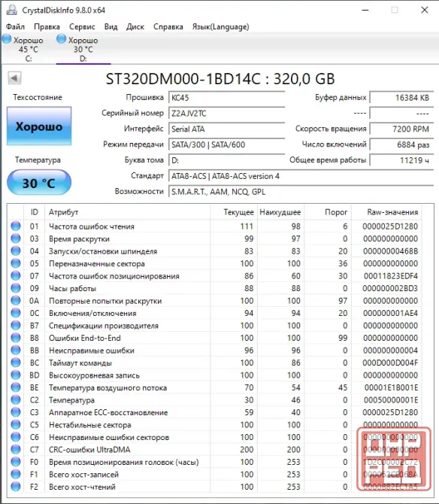Open the Справка menu

[168, 26]
